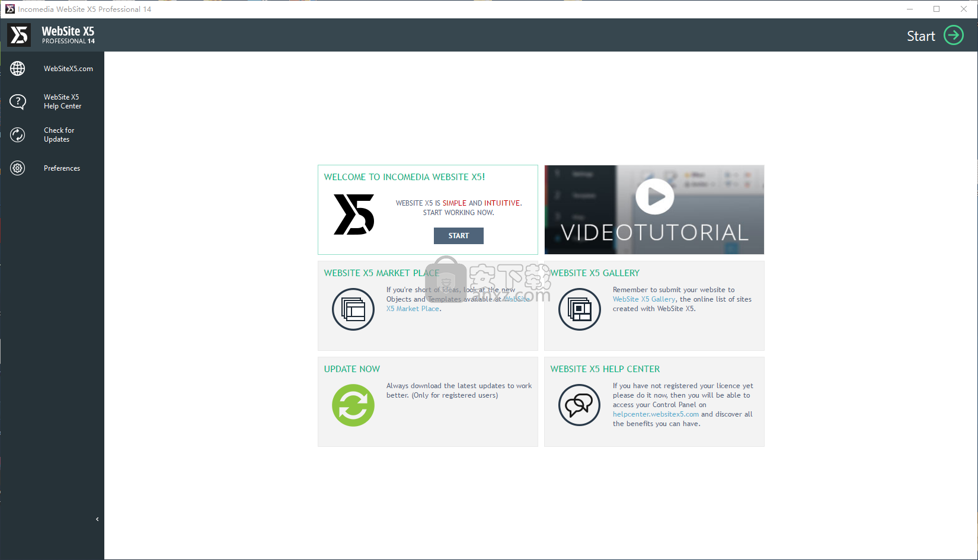Open the VIDEOTUTORIAL thumbnail
978x560 pixels.
[x=654, y=210]
